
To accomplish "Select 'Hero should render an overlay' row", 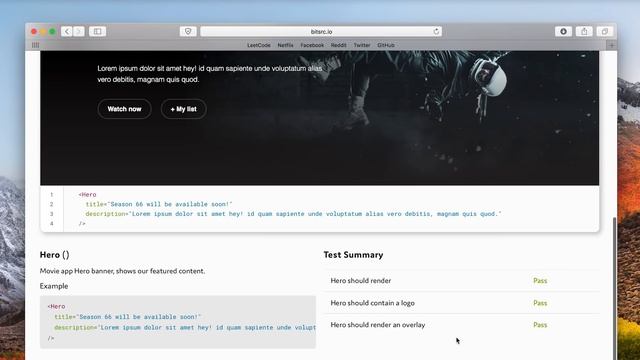I will 461,325.
